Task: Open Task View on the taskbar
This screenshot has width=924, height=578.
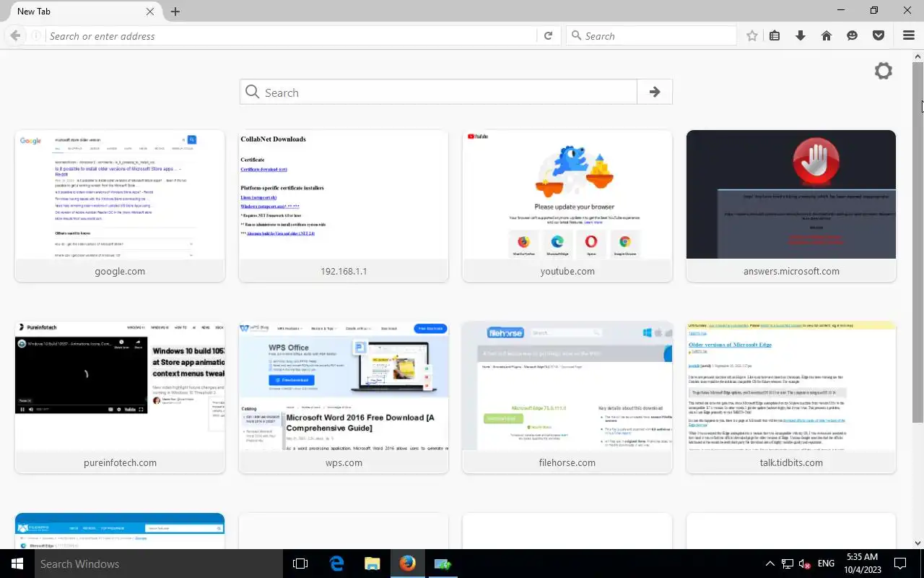Action: pyautogui.click(x=300, y=564)
